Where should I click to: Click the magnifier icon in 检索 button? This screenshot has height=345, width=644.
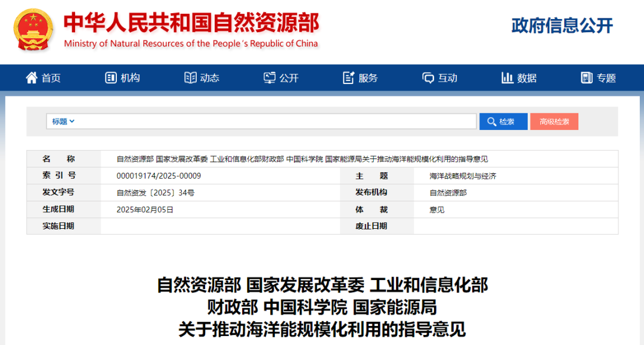pyautogui.click(x=491, y=122)
